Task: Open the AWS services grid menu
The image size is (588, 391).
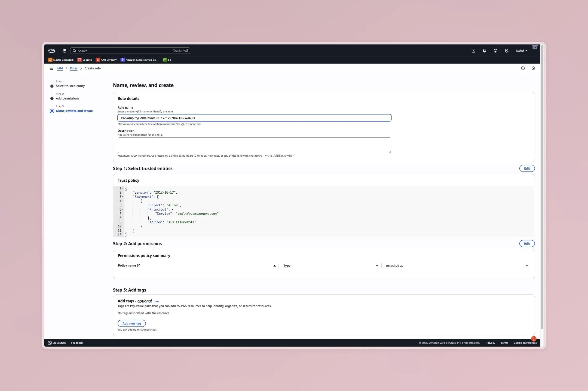Action: pos(64,51)
